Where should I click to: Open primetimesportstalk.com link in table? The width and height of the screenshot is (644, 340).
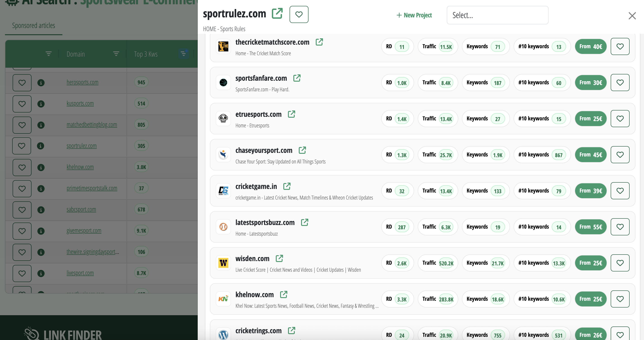pyautogui.click(x=92, y=188)
